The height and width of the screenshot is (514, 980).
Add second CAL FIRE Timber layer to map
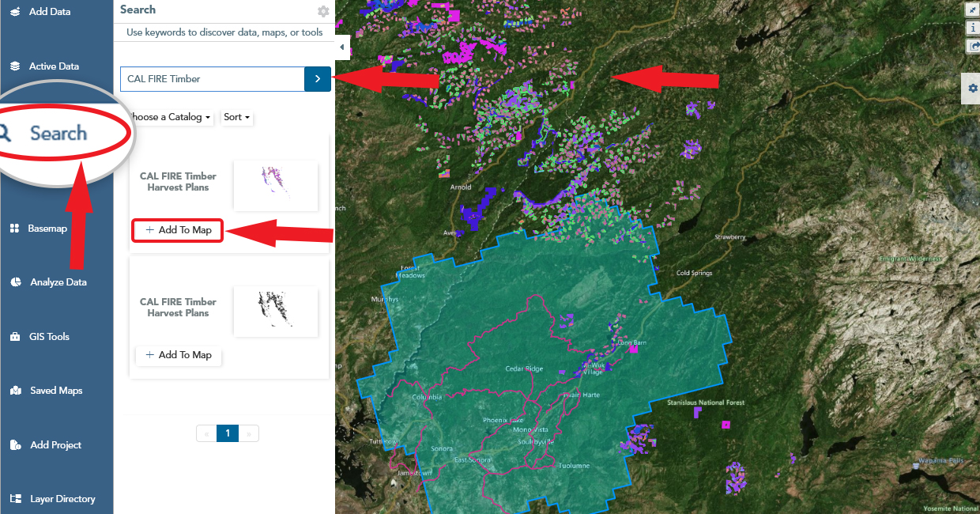[179, 355]
